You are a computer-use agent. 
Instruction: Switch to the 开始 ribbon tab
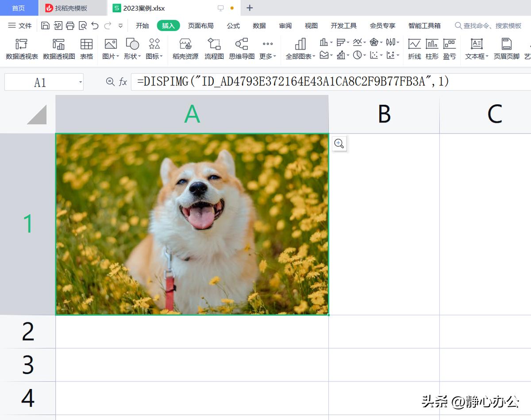(142, 26)
